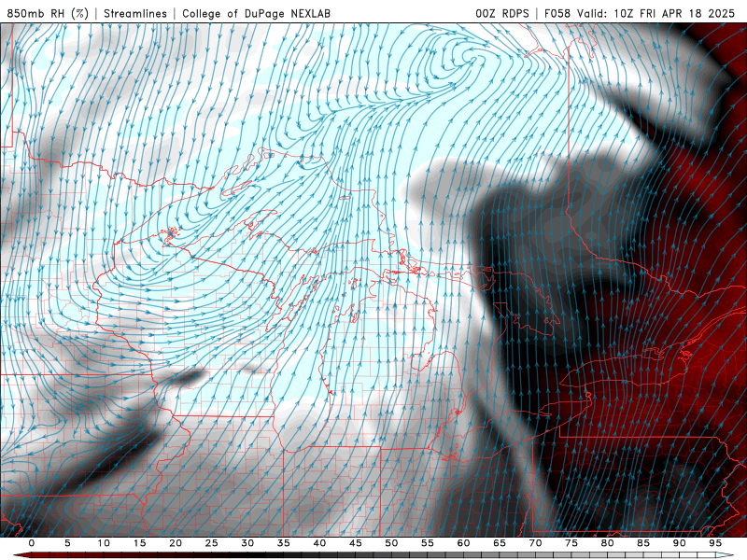Click the "25" value on color scale
This screenshot has height=560, width=747.
(x=212, y=543)
